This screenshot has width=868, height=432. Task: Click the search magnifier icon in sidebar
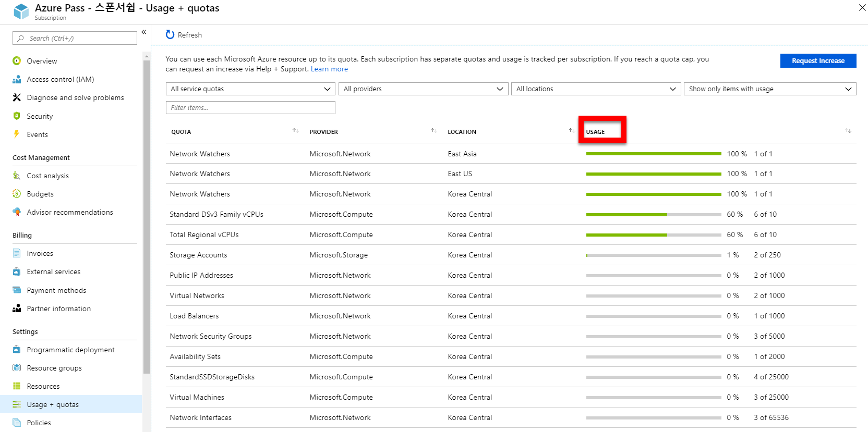pos(21,38)
